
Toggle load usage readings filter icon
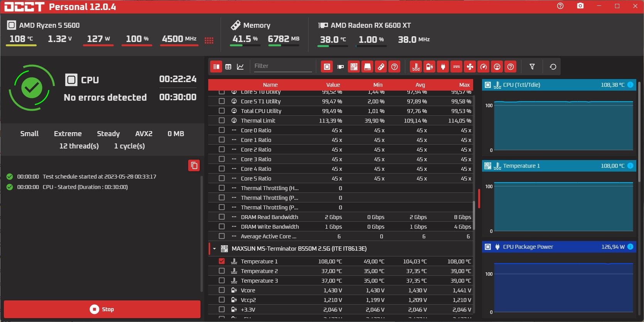497,67
